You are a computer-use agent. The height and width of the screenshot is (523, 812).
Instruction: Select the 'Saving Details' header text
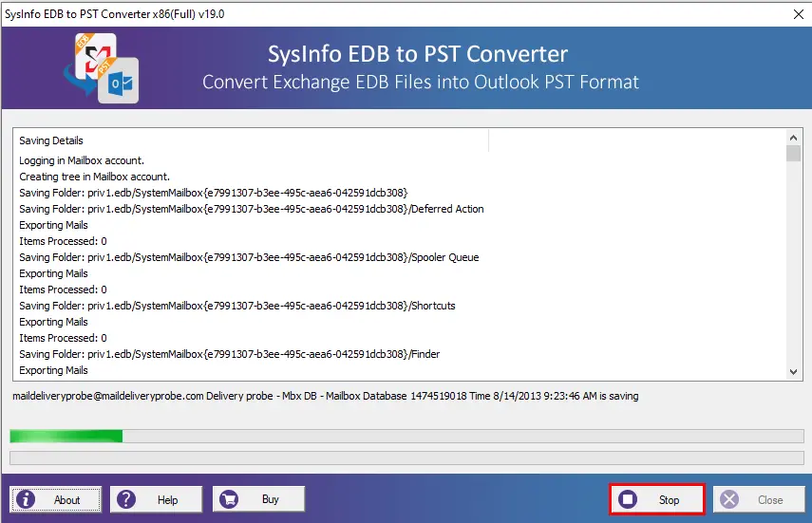tap(51, 140)
